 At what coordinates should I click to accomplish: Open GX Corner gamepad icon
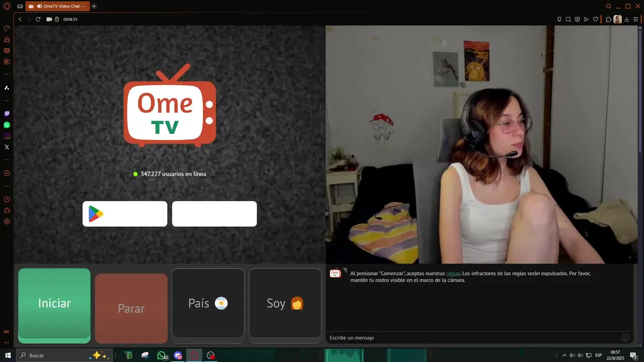coord(20,6)
